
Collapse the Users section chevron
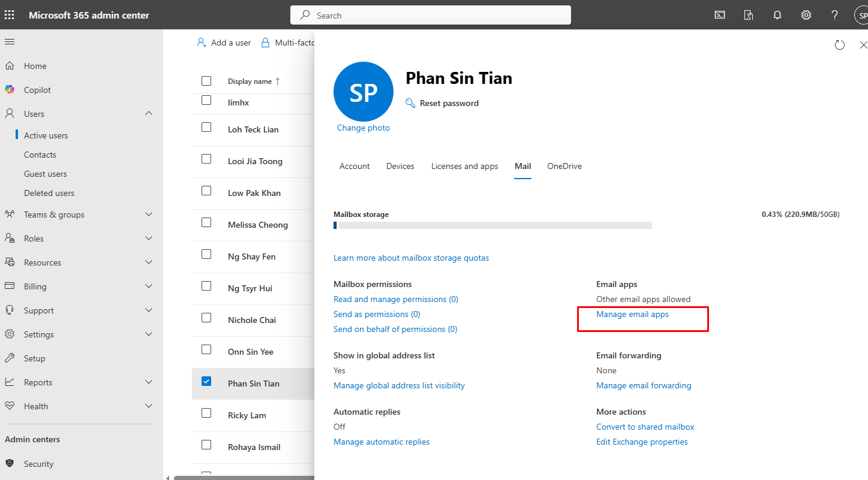149,114
